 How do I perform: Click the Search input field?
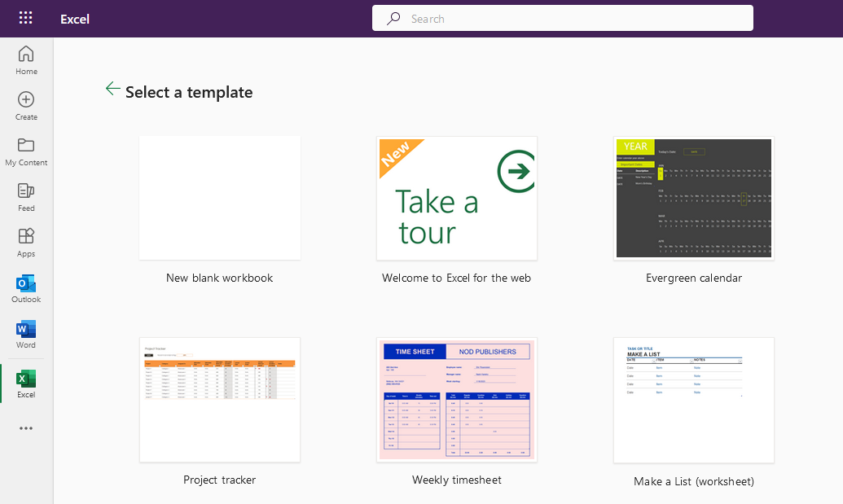pyautogui.click(x=562, y=18)
